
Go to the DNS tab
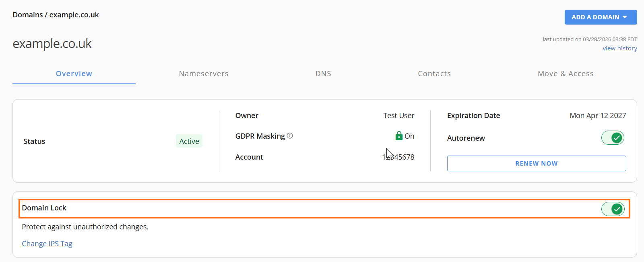323,74
